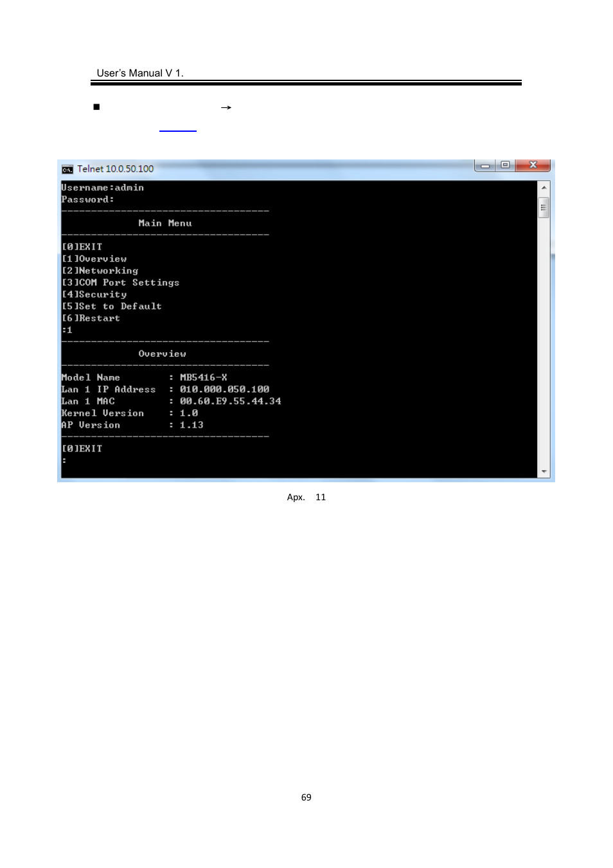Click the '[1]Overview' menu entry

pos(94,259)
